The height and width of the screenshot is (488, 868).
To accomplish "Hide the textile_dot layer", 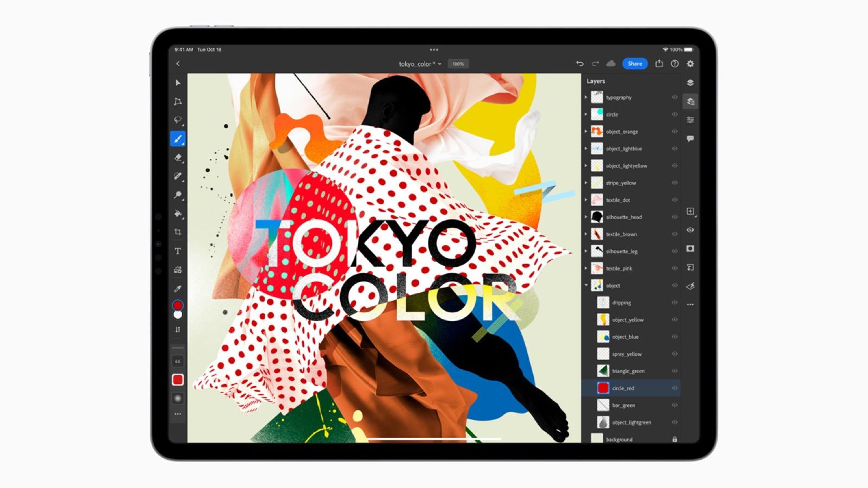I will [x=675, y=200].
